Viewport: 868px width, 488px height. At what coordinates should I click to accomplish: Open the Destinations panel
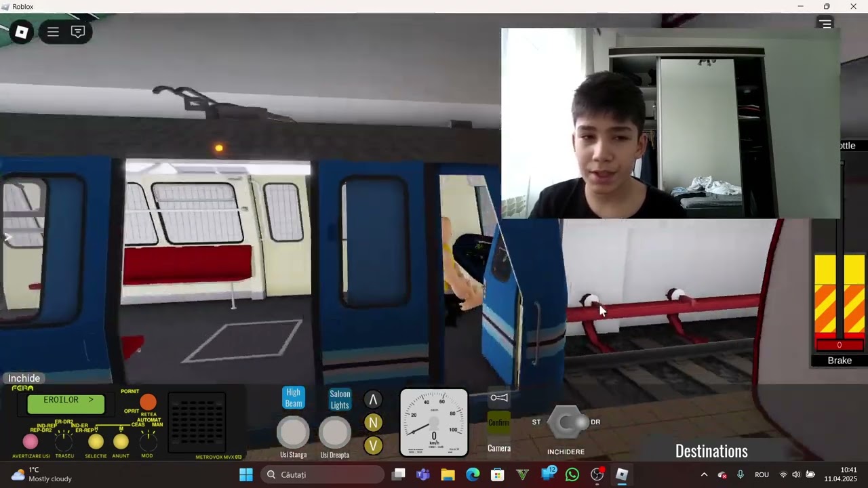[x=711, y=451]
